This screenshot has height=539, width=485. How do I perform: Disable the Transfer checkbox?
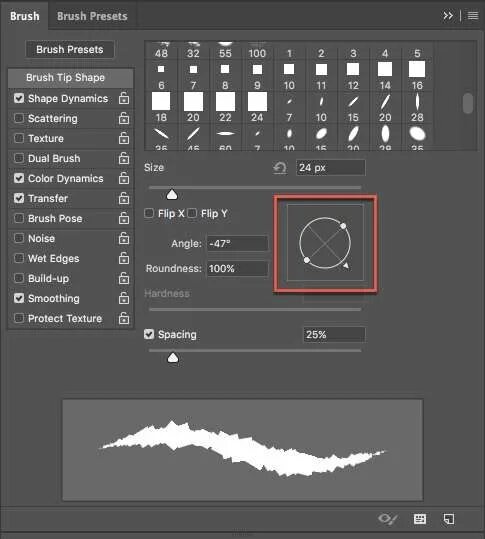19,198
